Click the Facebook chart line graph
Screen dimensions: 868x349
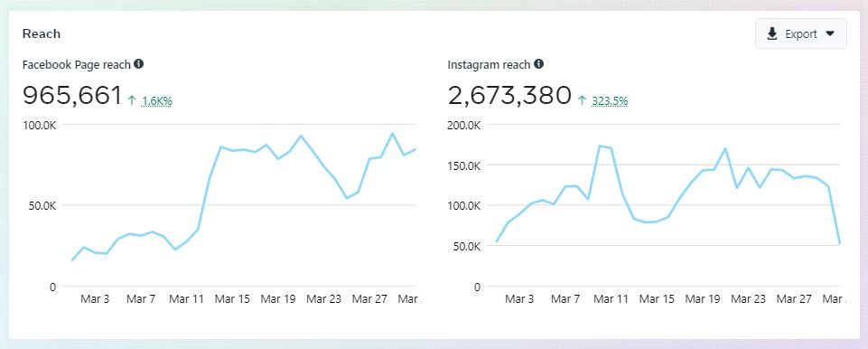point(244,197)
